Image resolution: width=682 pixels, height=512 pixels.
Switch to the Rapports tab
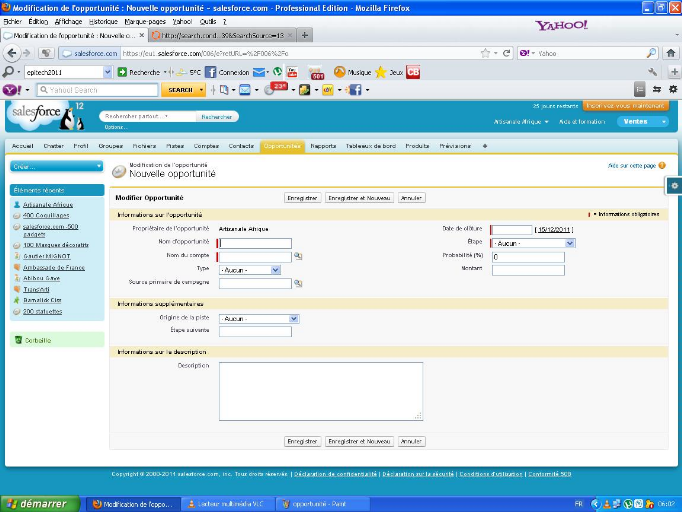[x=323, y=146]
